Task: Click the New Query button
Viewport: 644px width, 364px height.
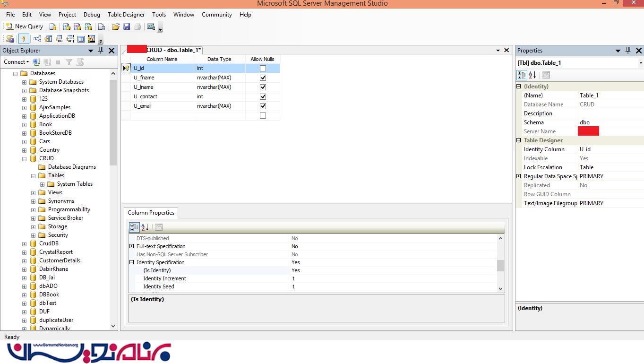Action: point(24,27)
